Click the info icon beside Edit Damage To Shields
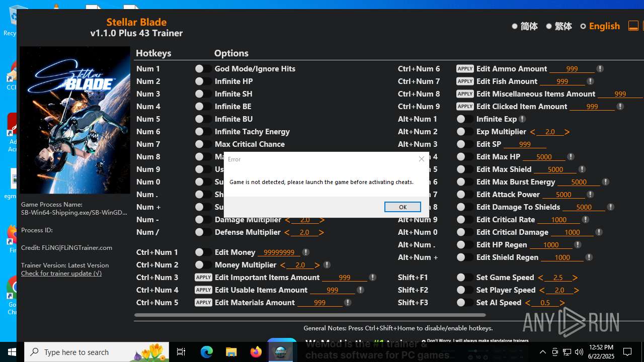The width and height of the screenshot is (644, 362). (x=610, y=207)
